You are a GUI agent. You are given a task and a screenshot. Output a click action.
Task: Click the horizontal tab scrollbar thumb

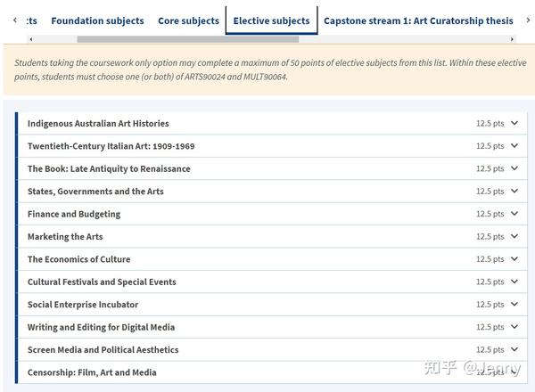click(x=187, y=39)
